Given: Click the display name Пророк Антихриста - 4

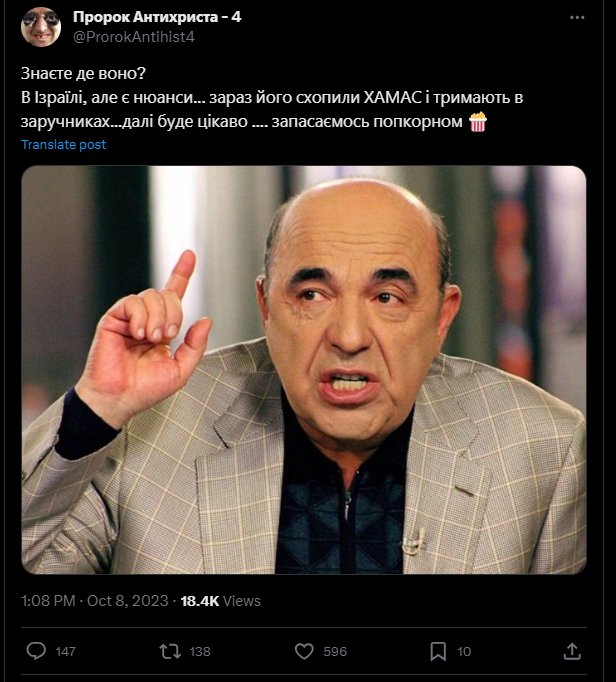Looking at the screenshot, I should [157, 17].
